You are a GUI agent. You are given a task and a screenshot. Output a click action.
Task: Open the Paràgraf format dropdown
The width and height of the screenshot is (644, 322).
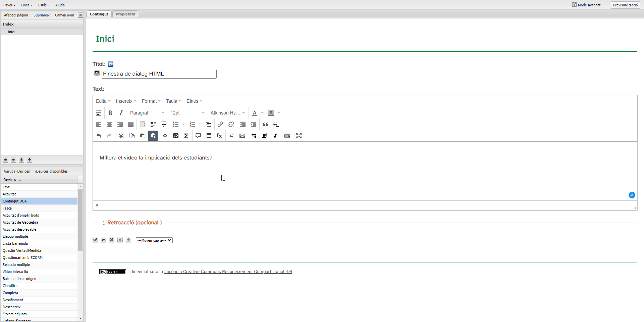click(x=147, y=113)
